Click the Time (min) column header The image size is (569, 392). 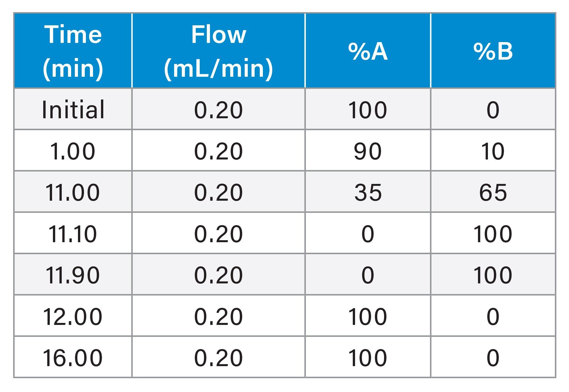(73, 51)
